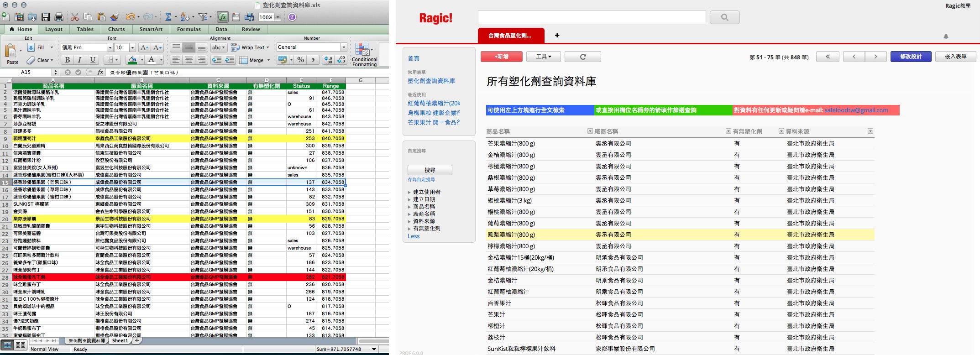This screenshot has width=980, height=355.
Task: Click the Undo arrow icon
Action: coord(130,17)
